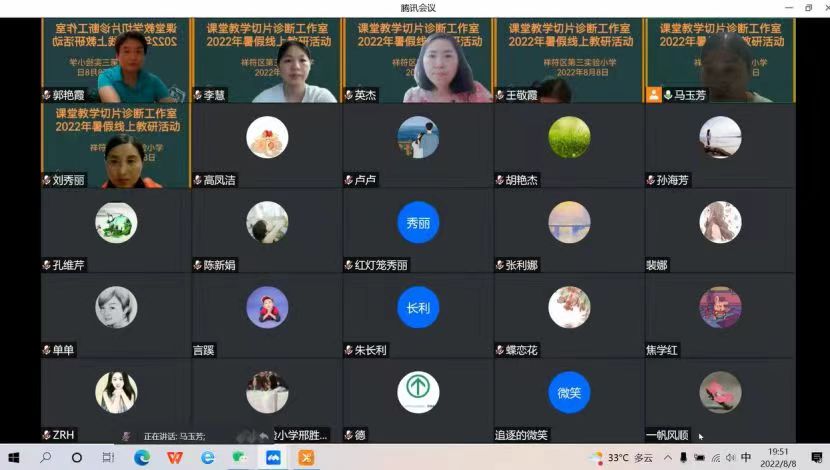Expand hidden system tray icons

pyautogui.click(x=668, y=458)
